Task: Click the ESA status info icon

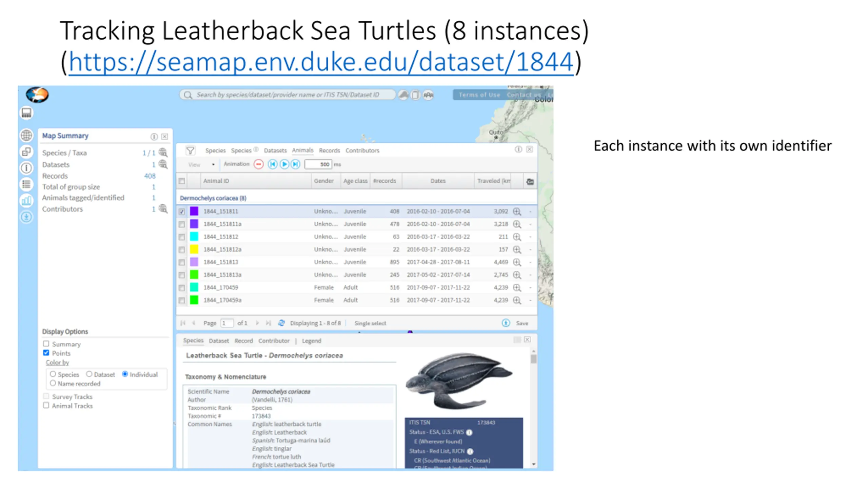Action: coord(469,432)
